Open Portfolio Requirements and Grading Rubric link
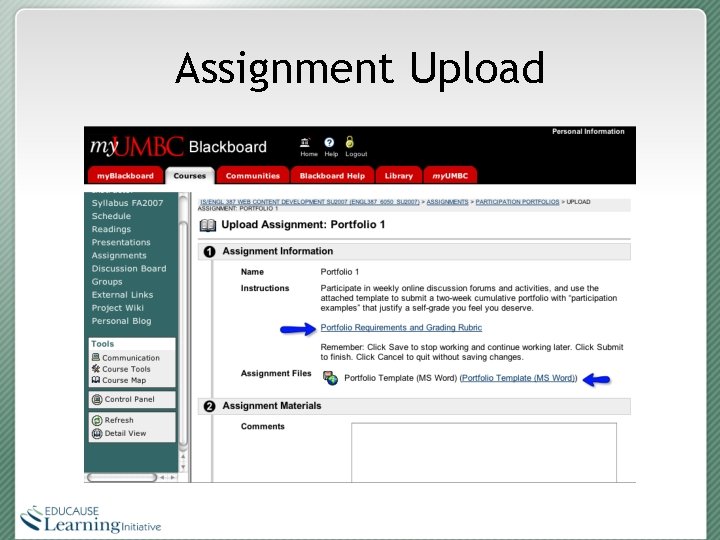Viewport: 720px width, 540px height. point(401,327)
